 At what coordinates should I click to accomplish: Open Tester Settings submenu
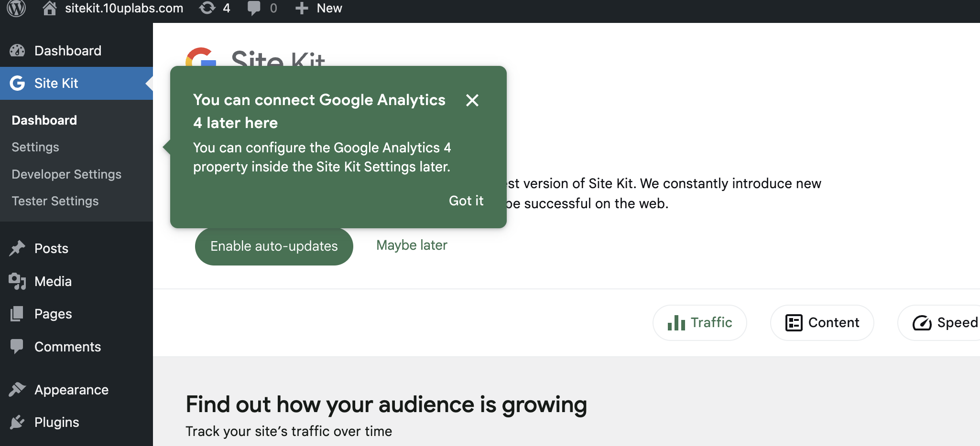pos(55,201)
